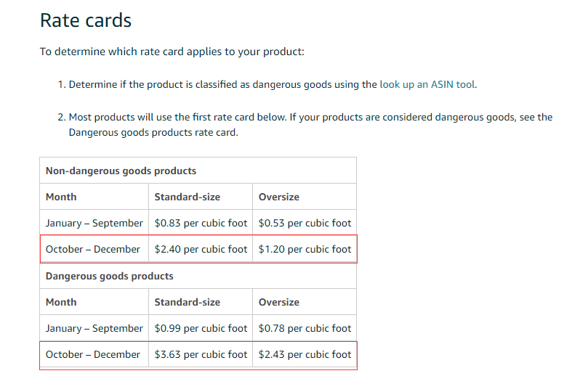This screenshot has width=588, height=376.
Task: Select the $1.20 per cubic foot cell
Action: (x=305, y=249)
